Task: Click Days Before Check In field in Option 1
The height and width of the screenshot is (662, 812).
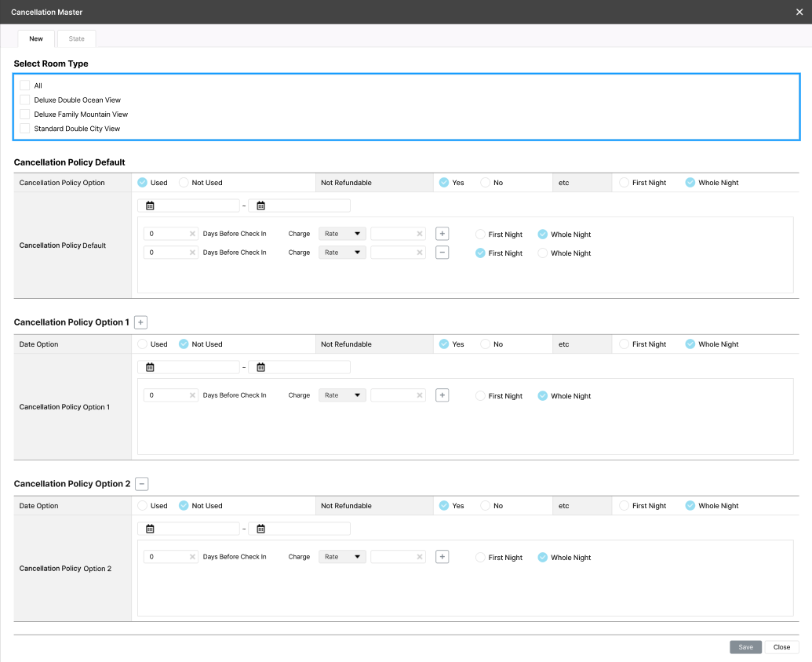Action: pos(168,395)
